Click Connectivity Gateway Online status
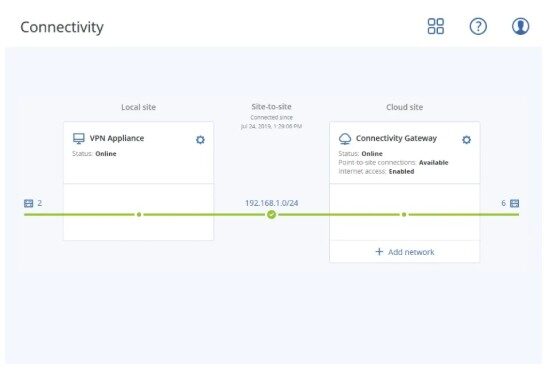This screenshot has height=372, width=547. (x=372, y=154)
